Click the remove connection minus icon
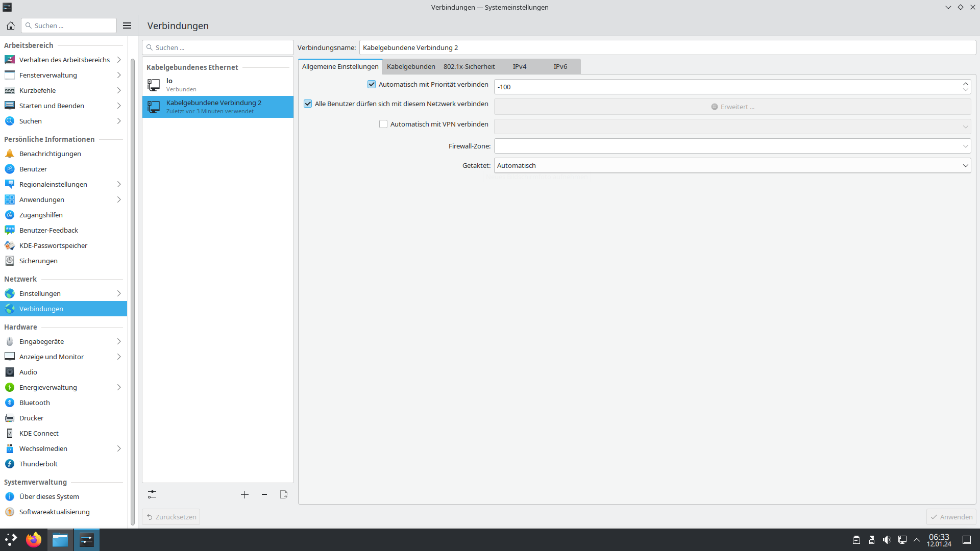 (x=264, y=494)
